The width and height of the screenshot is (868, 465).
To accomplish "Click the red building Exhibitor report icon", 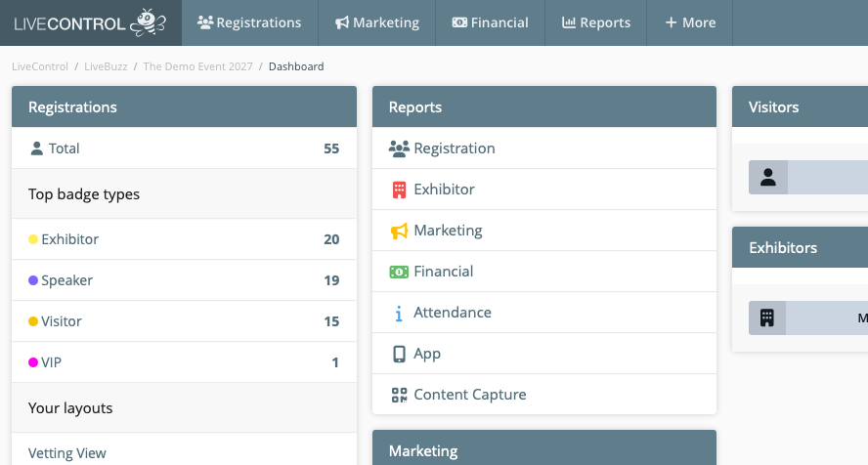I will (399, 190).
